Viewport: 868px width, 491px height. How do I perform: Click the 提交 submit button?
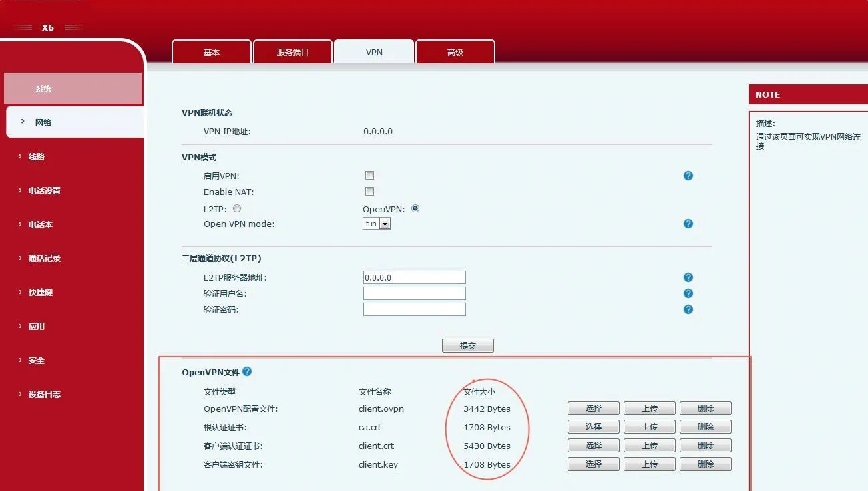(x=467, y=345)
